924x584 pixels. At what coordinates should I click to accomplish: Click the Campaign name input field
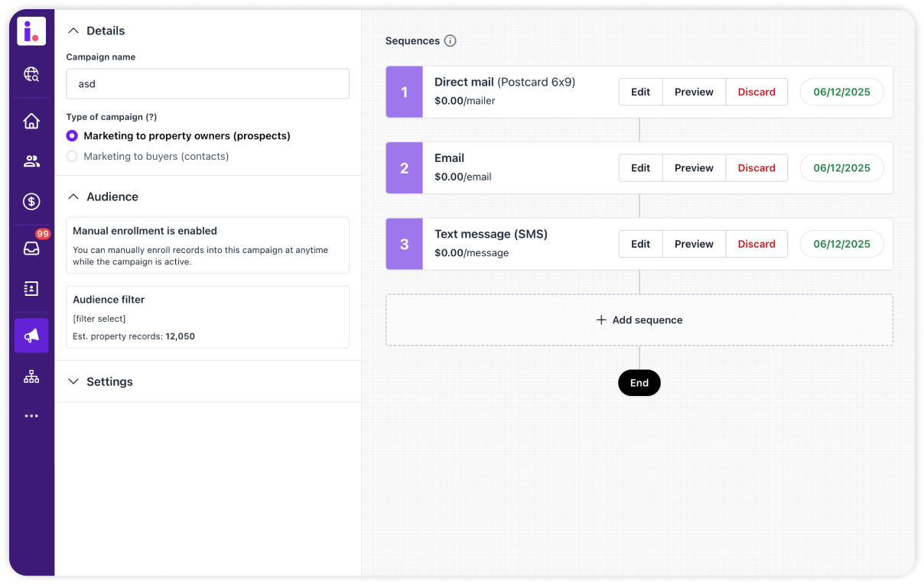[208, 84]
